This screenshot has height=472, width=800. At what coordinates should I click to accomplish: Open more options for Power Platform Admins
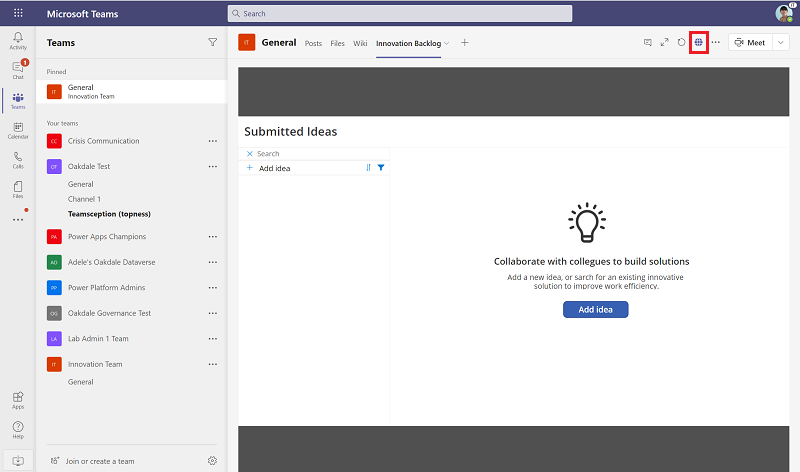[213, 288]
